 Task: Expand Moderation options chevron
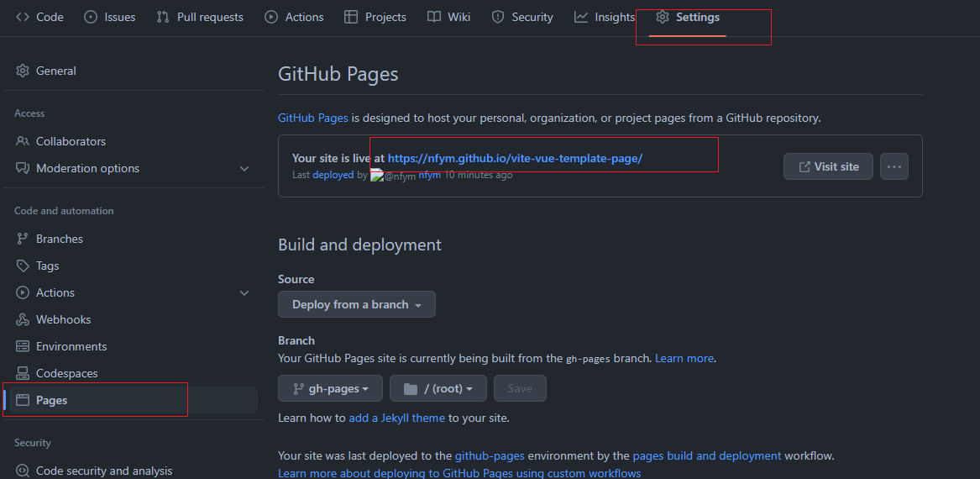point(244,169)
